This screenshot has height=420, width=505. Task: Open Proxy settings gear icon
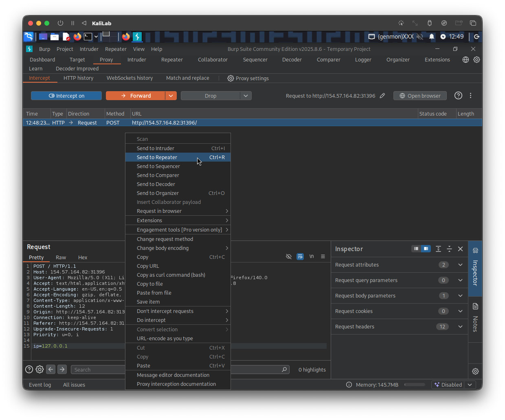click(231, 78)
